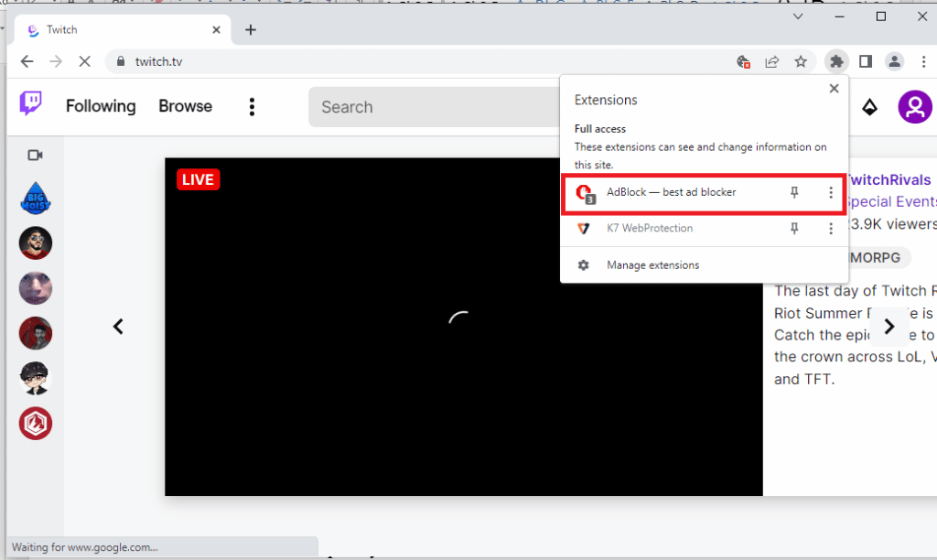Go forward to the next page
This screenshot has width=937, height=560.
tap(56, 61)
